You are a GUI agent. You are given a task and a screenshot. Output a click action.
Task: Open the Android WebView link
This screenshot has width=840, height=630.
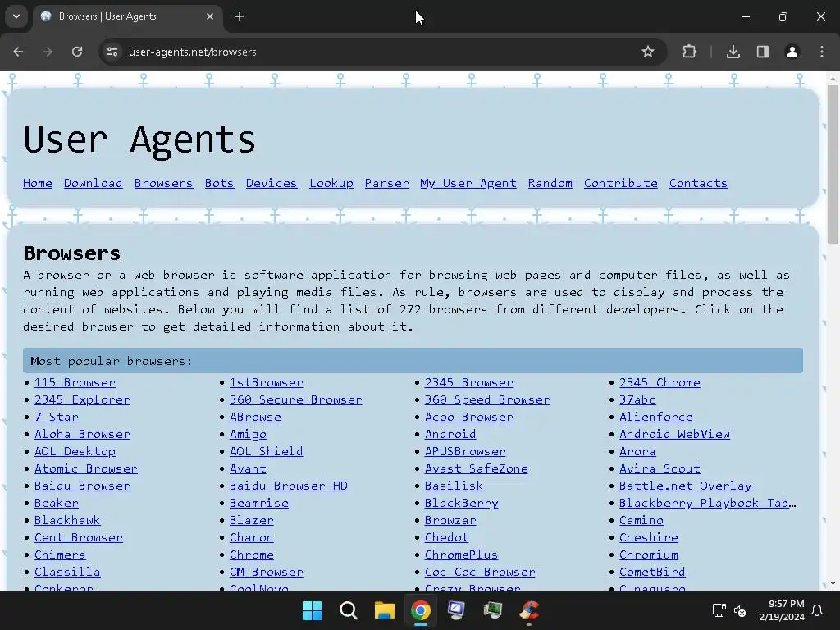(674, 434)
